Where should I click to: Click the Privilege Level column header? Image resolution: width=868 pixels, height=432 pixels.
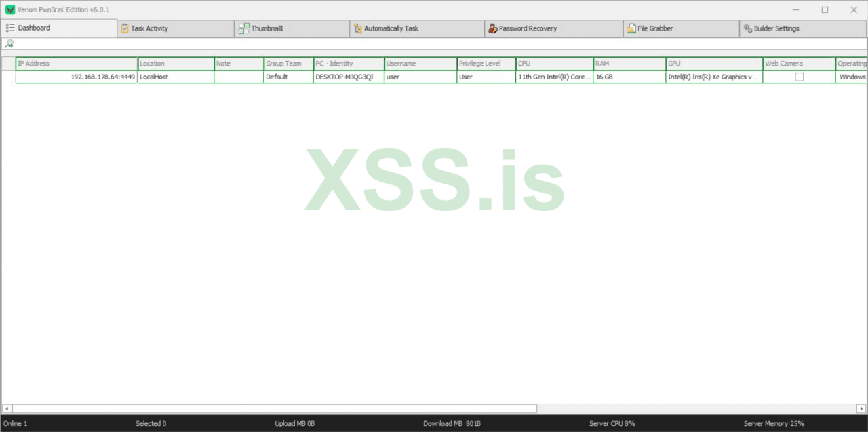pos(486,64)
